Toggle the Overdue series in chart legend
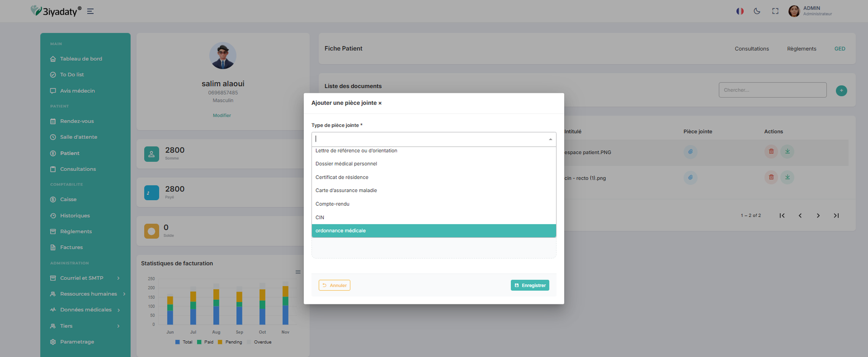The width and height of the screenshot is (868, 357). (262, 342)
